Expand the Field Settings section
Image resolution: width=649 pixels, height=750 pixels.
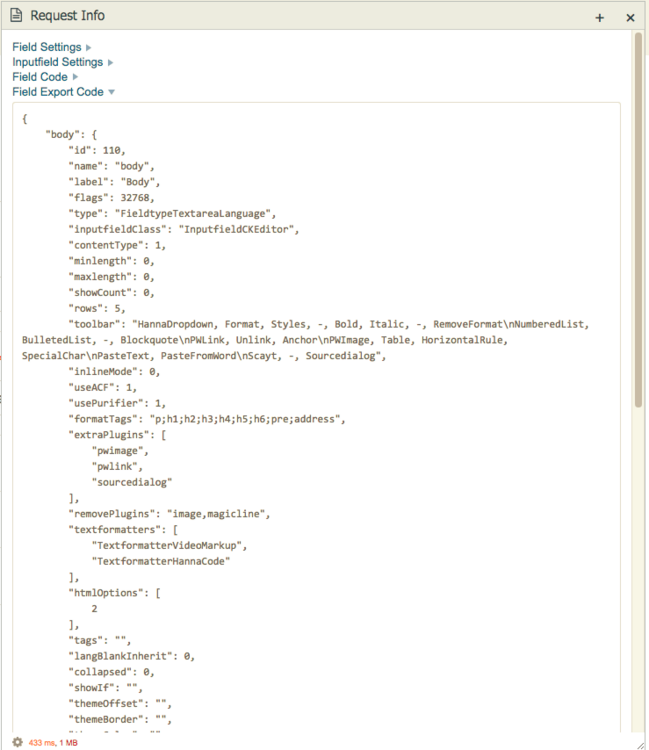click(x=52, y=47)
